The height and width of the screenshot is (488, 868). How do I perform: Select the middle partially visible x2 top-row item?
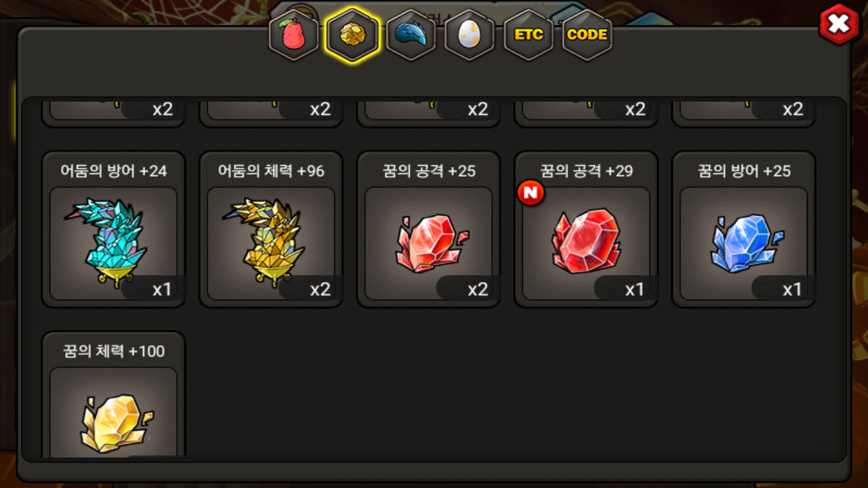pyautogui.click(x=429, y=113)
